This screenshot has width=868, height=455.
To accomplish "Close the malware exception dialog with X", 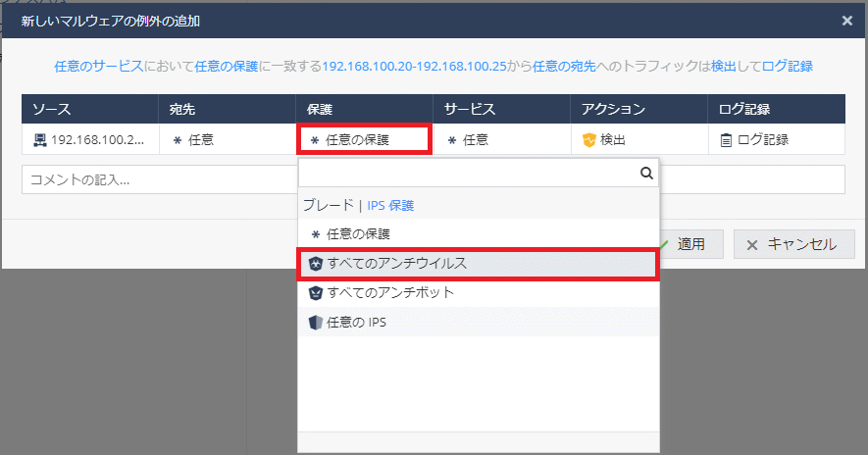I will click(847, 20).
